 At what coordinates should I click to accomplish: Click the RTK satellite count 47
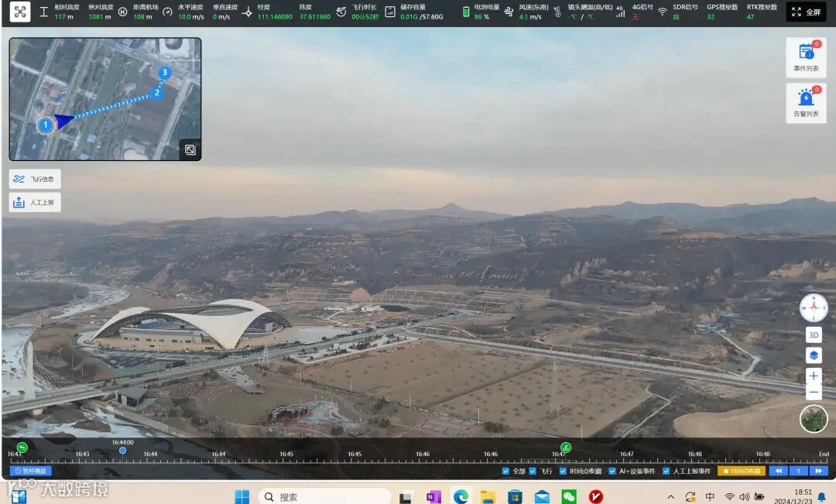pos(750,17)
